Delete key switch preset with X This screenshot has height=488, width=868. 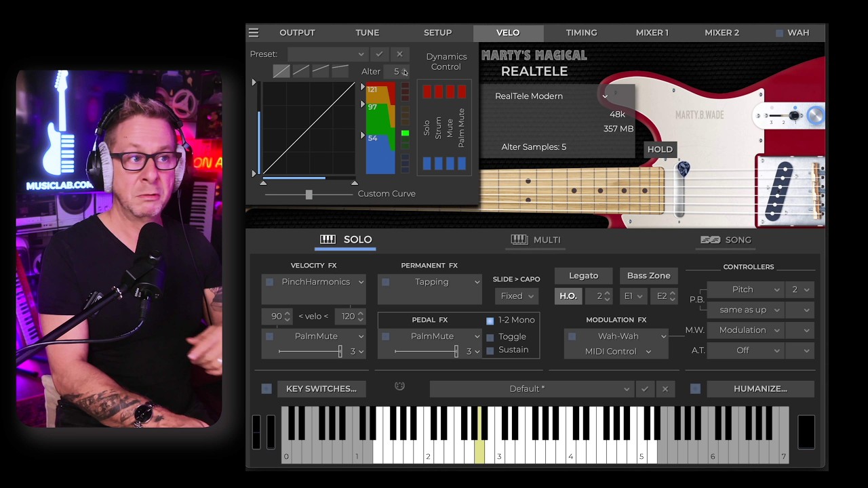[665, 389]
